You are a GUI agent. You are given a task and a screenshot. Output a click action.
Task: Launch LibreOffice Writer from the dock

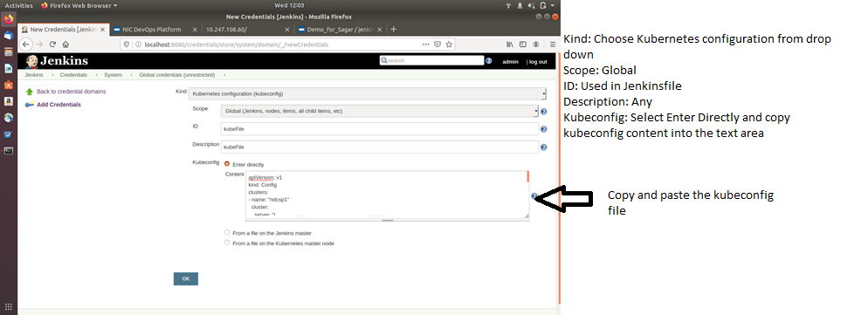[x=9, y=69]
